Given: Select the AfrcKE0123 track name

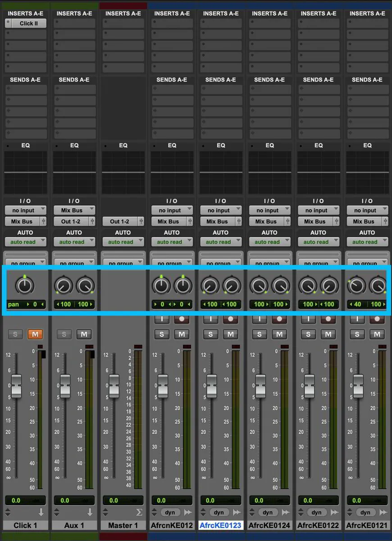Looking at the screenshot, I should tap(220, 525).
